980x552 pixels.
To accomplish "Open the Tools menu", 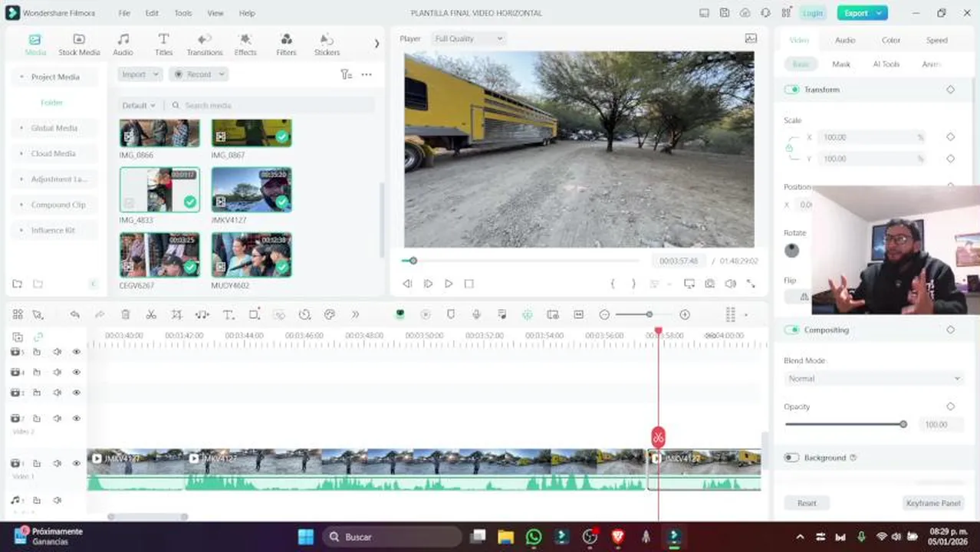I will click(183, 13).
